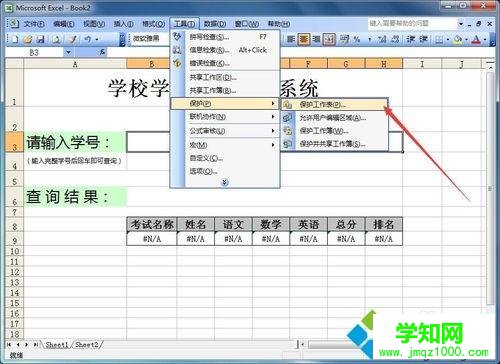The width and height of the screenshot is (500, 364).
Task: Open the Font Color dropdown arrow
Action: pos(484,40)
